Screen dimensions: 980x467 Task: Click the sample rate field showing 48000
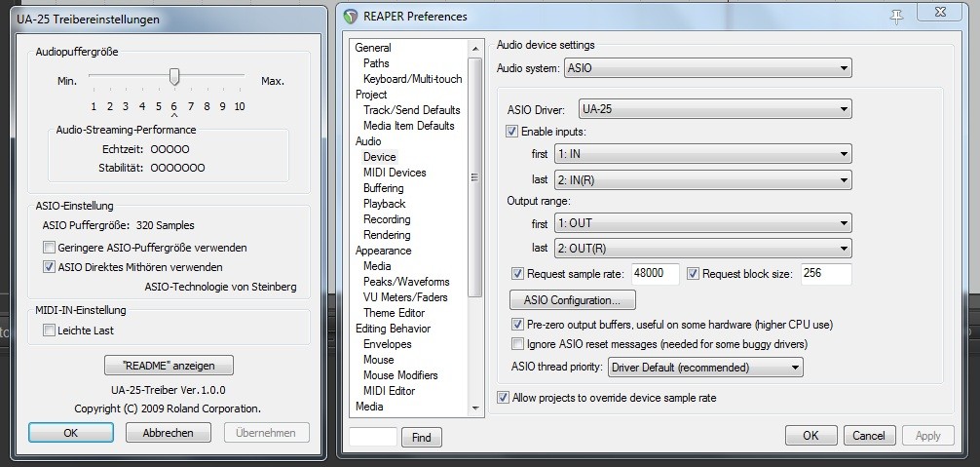click(x=655, y=274)
